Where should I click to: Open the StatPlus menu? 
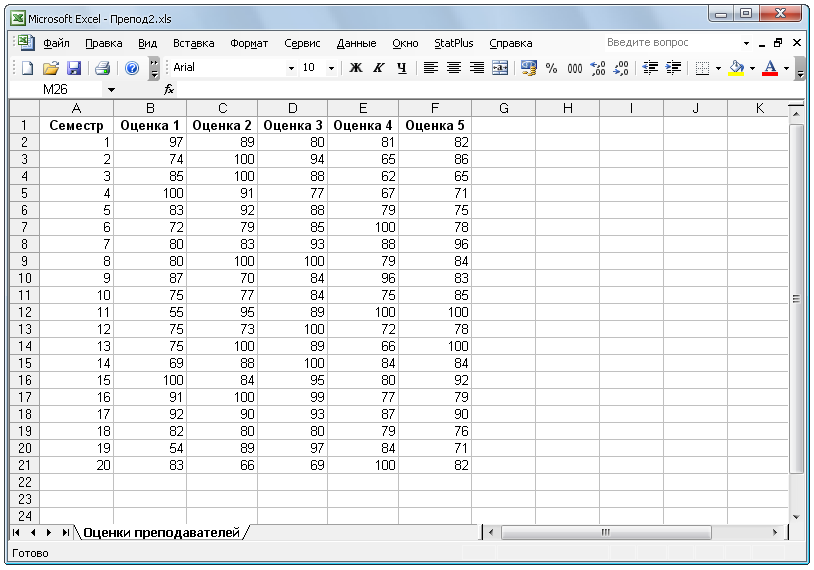453,43
